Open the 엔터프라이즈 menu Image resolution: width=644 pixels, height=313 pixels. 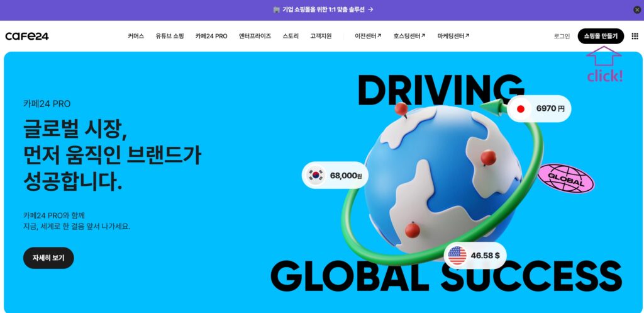(x=255, y=36)
